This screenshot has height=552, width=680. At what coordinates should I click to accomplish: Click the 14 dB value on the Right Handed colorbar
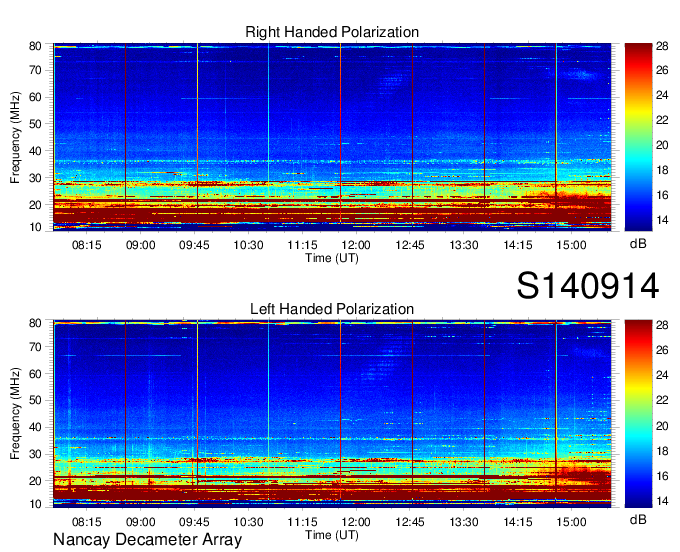(662, 220)
